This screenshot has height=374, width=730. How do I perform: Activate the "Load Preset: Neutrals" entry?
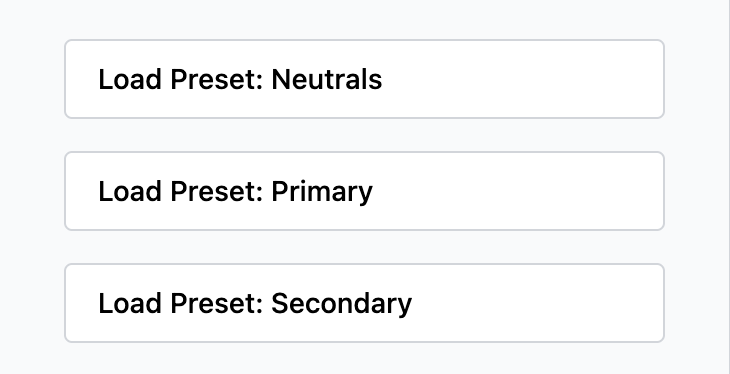pos(364,79)
